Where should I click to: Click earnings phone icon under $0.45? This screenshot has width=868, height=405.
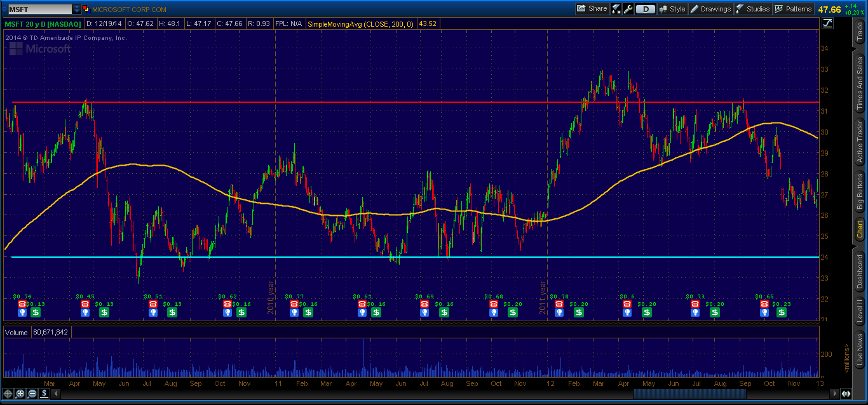pos(85,304)
